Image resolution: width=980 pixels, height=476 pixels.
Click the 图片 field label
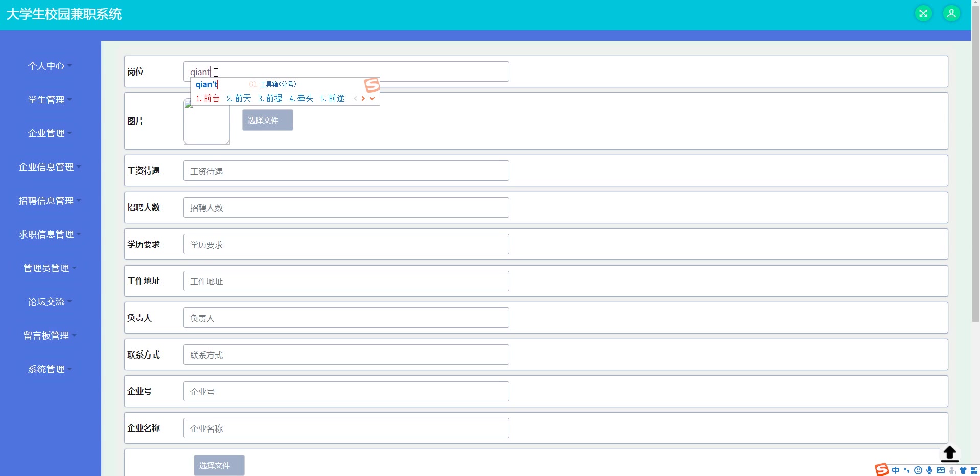[x=135, y=121]
